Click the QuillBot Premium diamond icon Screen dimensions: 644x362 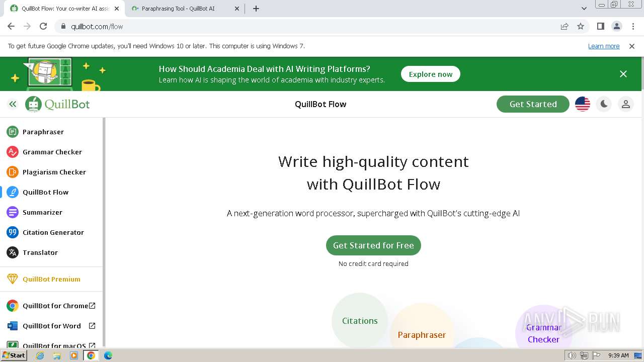click(x=13, y=279)
